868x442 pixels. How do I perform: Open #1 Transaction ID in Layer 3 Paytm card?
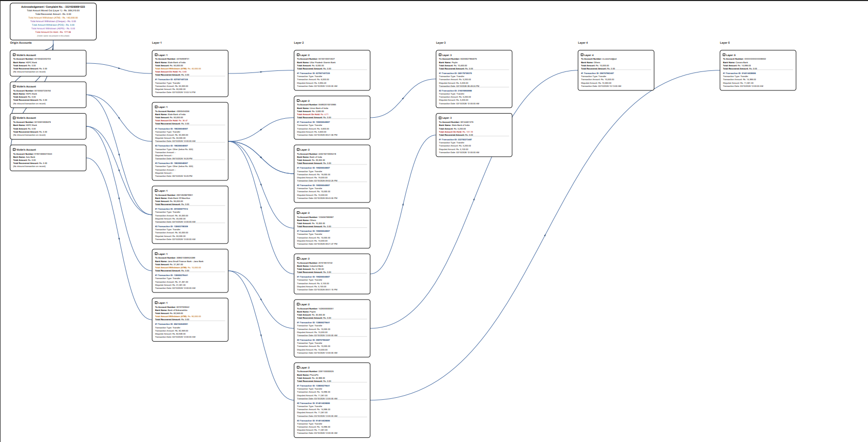click(x=456, y=73)
